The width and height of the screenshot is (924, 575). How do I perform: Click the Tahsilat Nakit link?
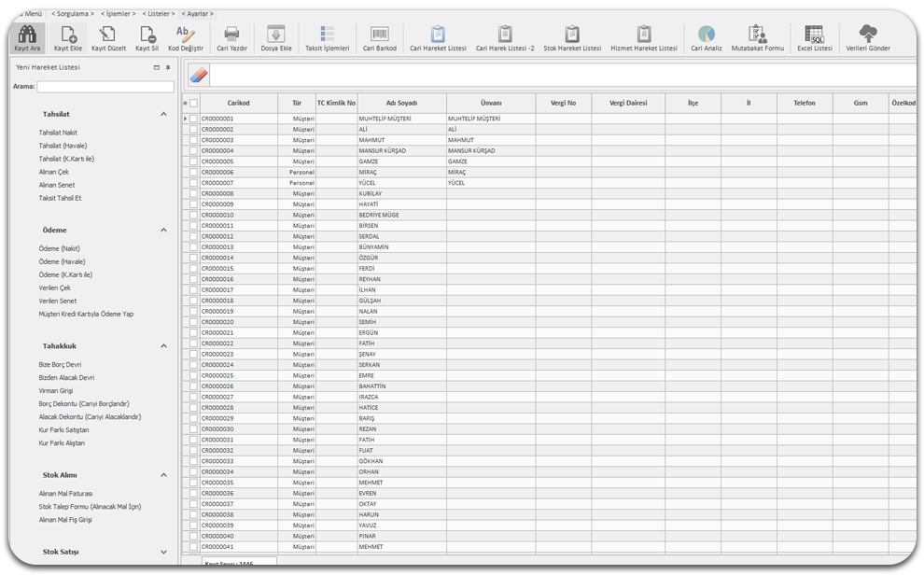[x=58, y=133]
